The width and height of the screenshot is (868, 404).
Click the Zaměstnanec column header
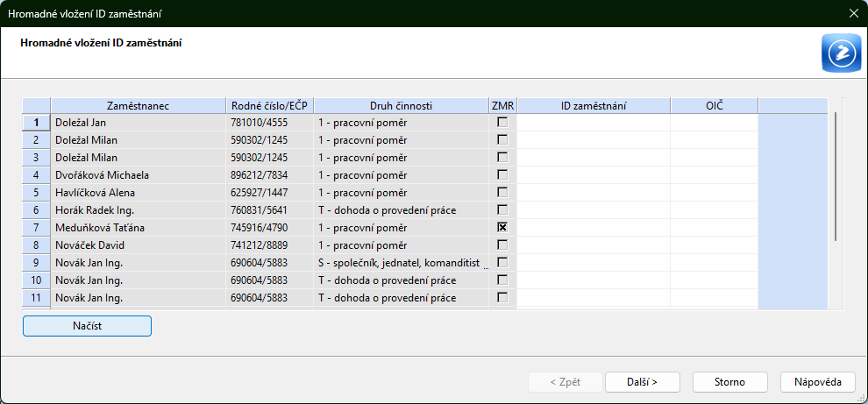point(138,106)
